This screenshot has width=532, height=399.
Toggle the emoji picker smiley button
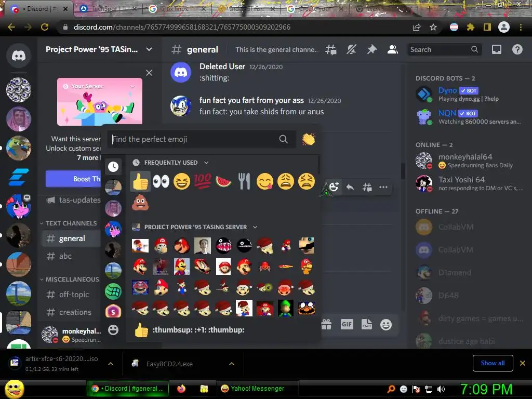pyautogui.click(x=386, y=325)
